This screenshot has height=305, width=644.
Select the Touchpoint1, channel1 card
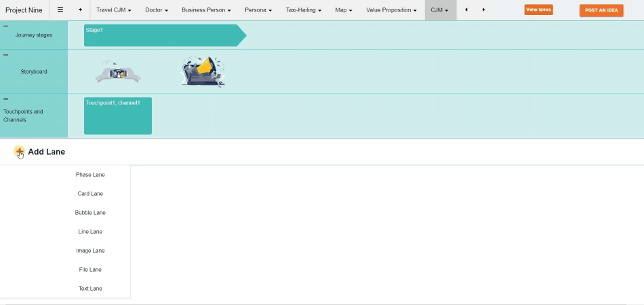[118, 116]
